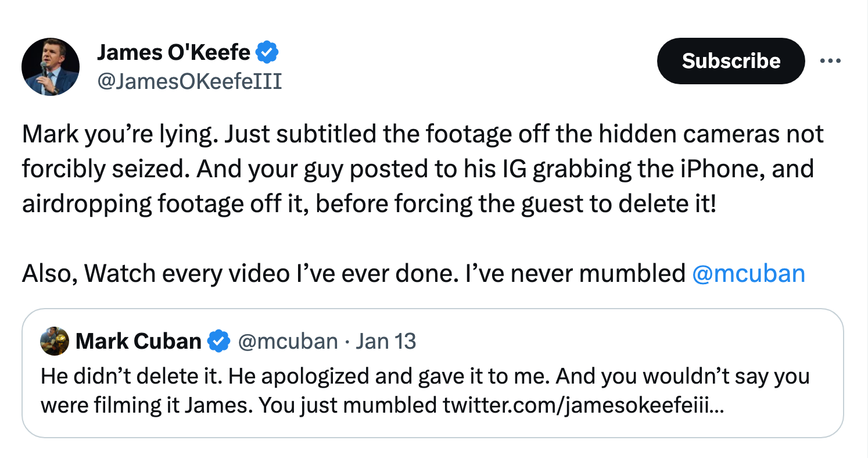This screenshot has height=458, width=868.
Task: Follow the twitter.com/jamesokeefeiii… link
Action: (583, 405)
